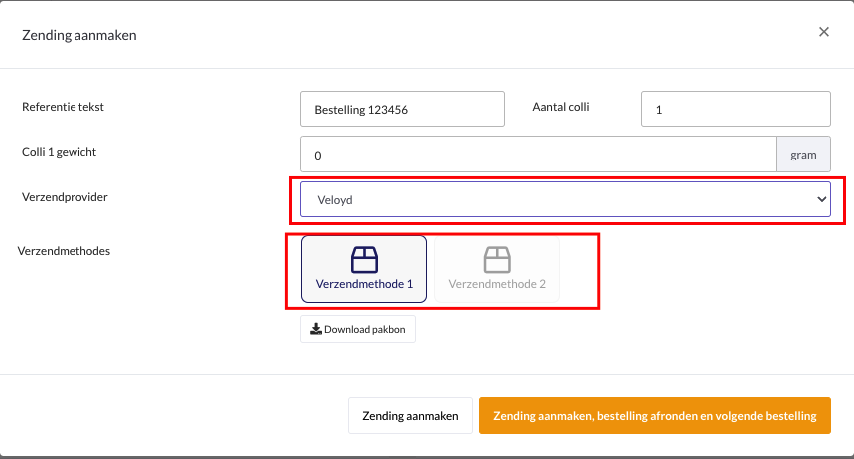Click the orange create shipment and next order button
This screenshot has width=854, height=459.
[x=655, y=416]
